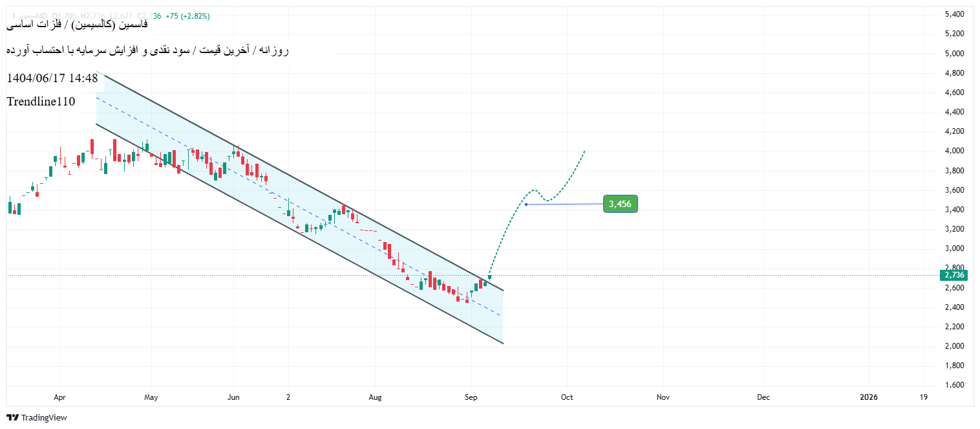The height and width of the screenshot is (429, 980).
Task: Click the 1,800 price axis label
Action: [954, 366]
